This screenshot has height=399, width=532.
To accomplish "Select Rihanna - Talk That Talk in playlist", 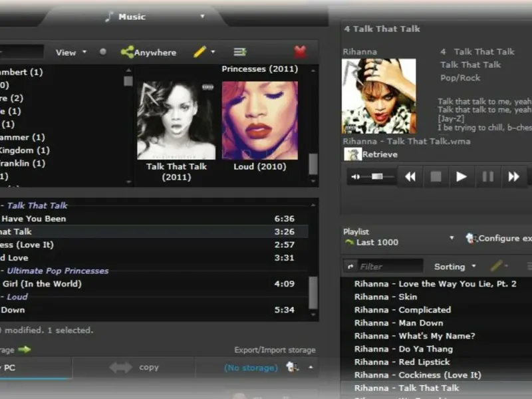I will coord(436,388).
